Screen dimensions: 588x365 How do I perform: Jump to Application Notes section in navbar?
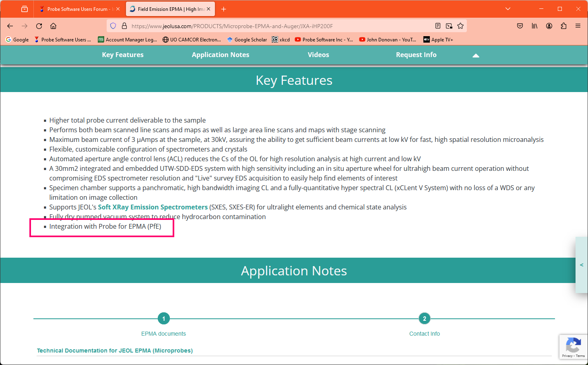pyautogui.click(x=220, y=55)
